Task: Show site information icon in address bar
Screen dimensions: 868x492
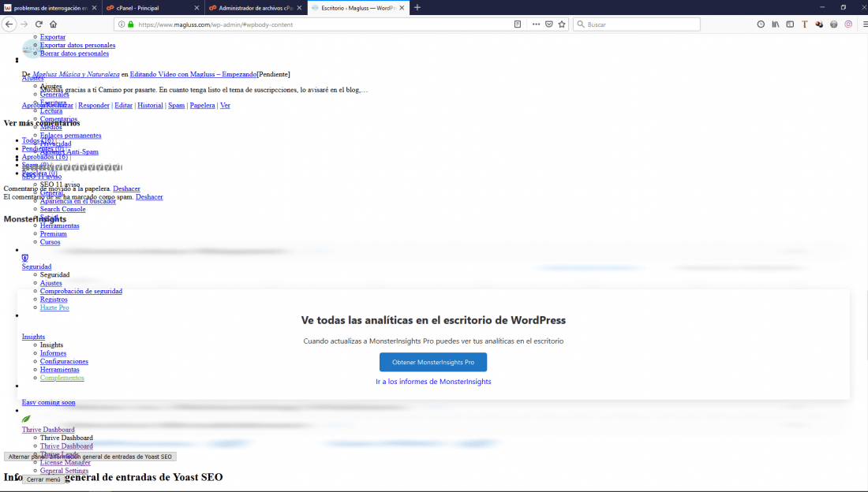Action: click(122, 24)
